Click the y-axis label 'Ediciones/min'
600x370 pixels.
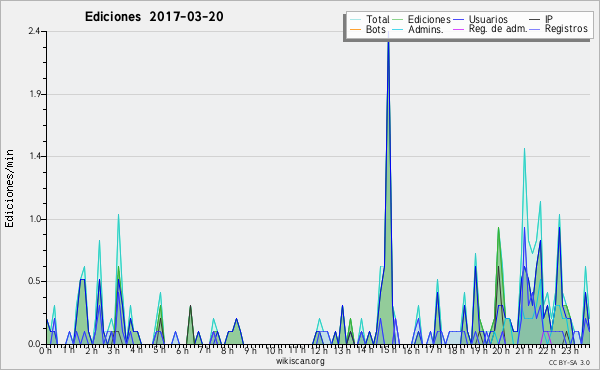pos(9,188)
